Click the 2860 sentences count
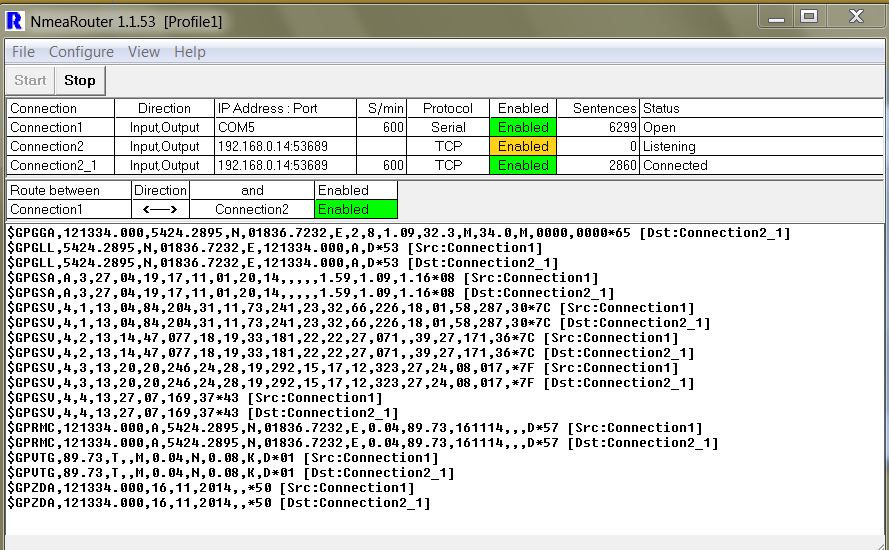 [x=598, y=165]
